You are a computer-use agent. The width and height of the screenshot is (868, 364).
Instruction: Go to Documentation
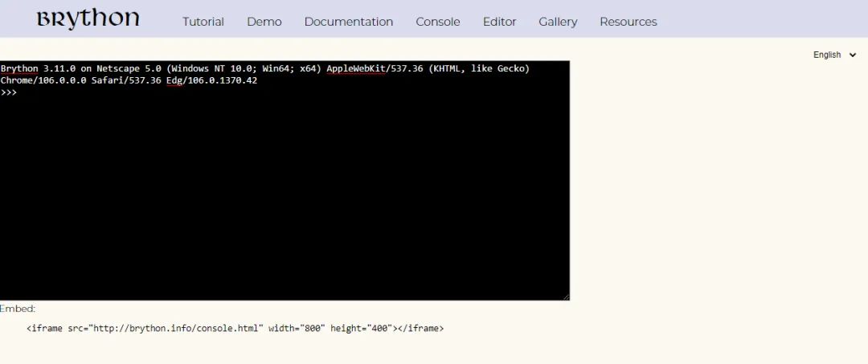pyautogui.click(x=349, y=22)
